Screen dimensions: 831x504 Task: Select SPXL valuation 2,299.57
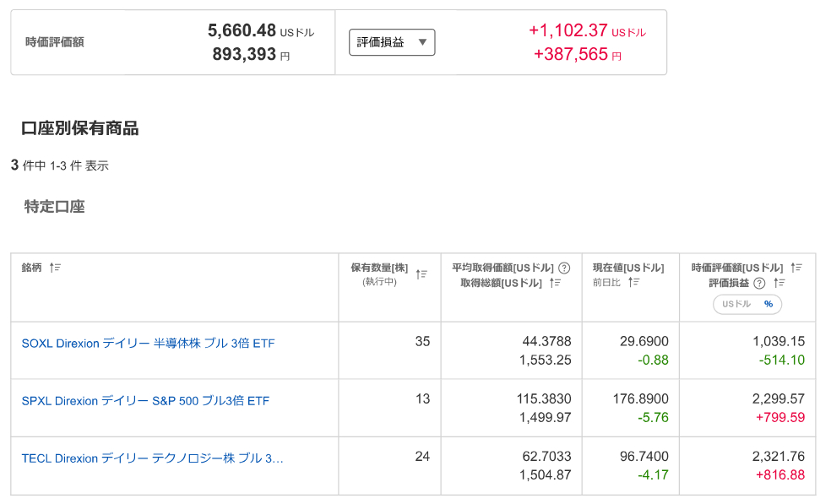point(779,399)
